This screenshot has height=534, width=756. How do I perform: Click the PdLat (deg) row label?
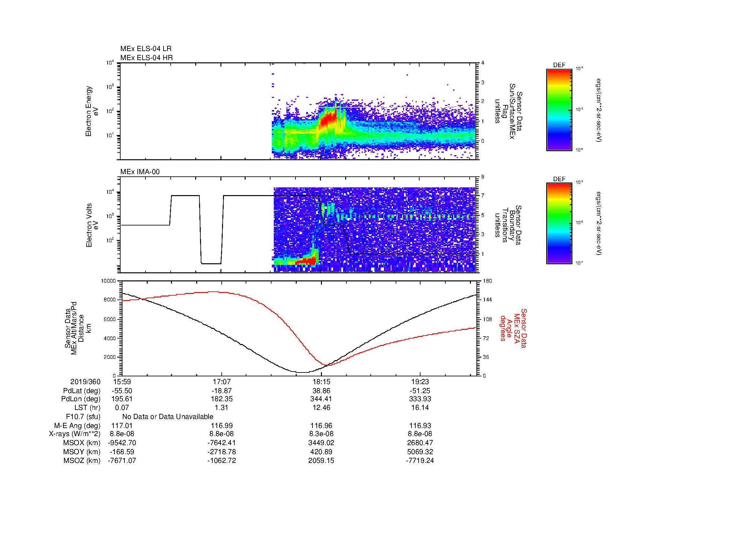82,391
